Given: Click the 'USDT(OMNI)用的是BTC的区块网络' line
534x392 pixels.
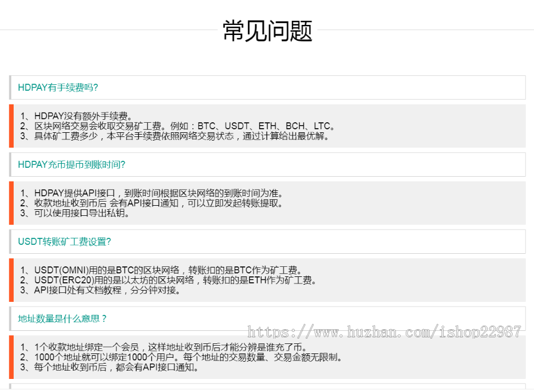Looking at the screenshot, I should coord(161,270).
